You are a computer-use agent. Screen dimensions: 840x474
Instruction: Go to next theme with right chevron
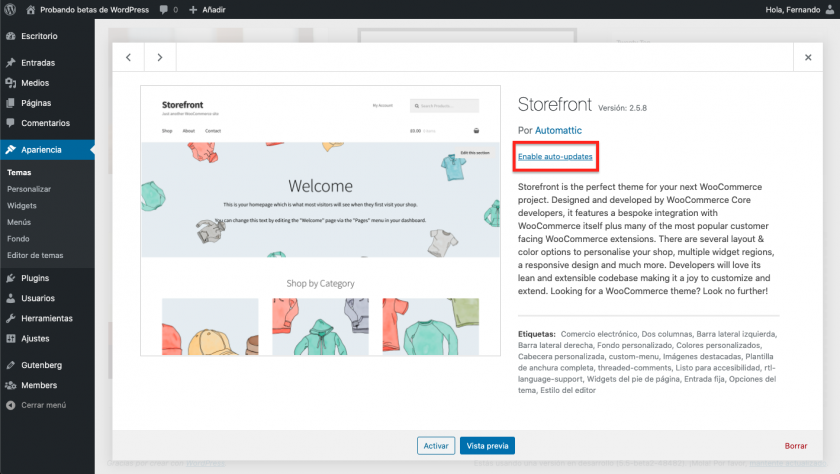click(160, 58)
